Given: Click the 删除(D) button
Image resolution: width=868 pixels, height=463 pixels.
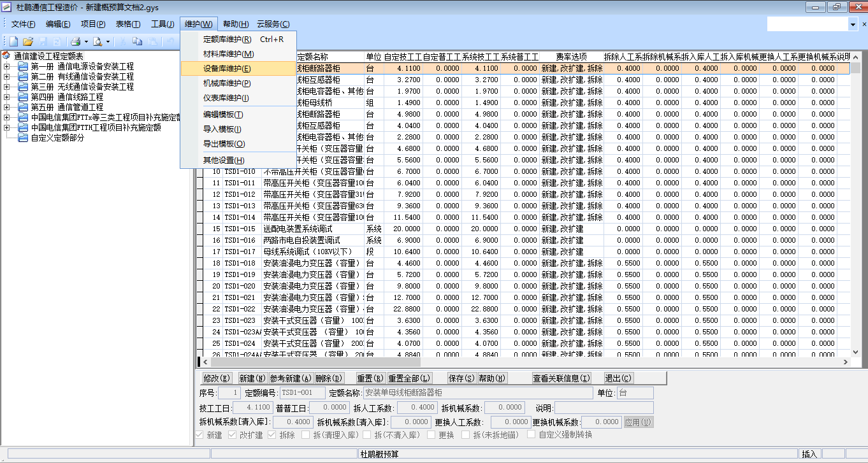Looking at the screenshot, I should click(329, 378).
